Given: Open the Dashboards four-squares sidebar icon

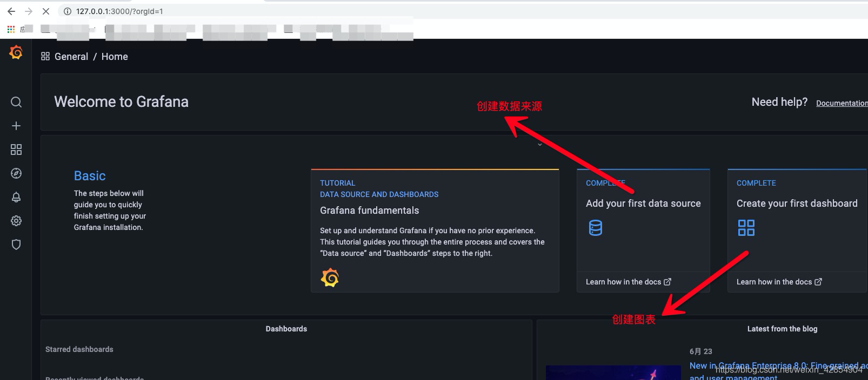Looking at the screenshot, I should (x=16, y=150).
